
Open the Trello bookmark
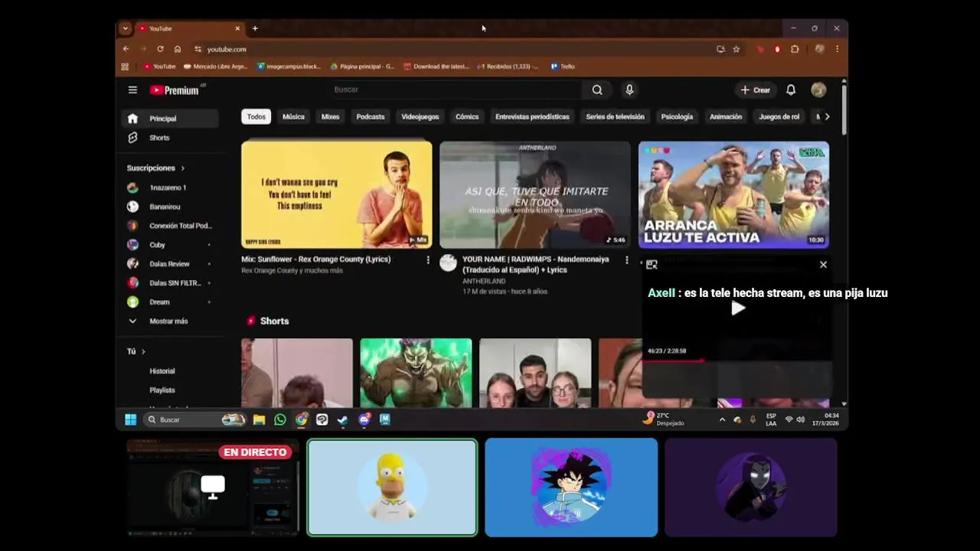pos(562,67)
